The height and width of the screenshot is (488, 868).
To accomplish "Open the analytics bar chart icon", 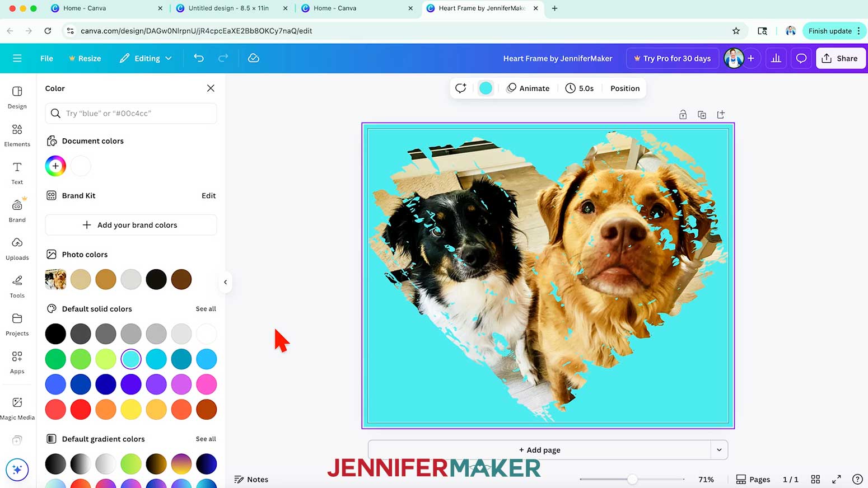I will (x=776, y=58).
